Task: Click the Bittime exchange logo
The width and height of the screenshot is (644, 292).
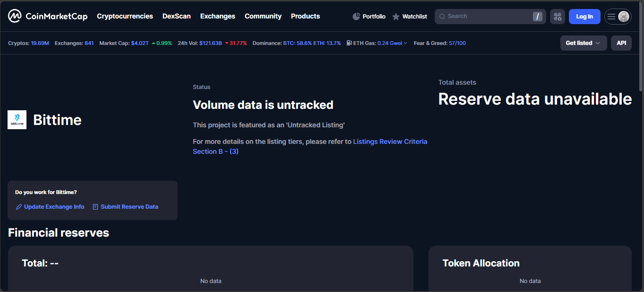Action: point(17,120)
